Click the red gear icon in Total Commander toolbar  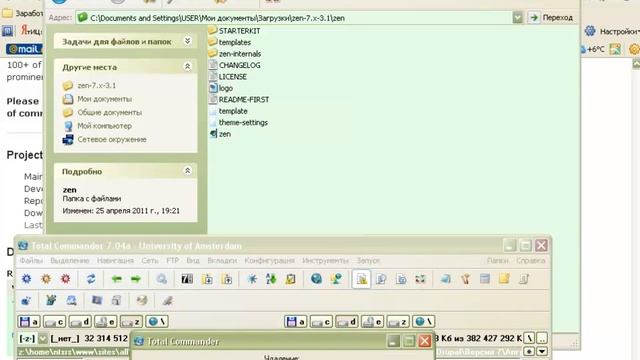[65, 279]
